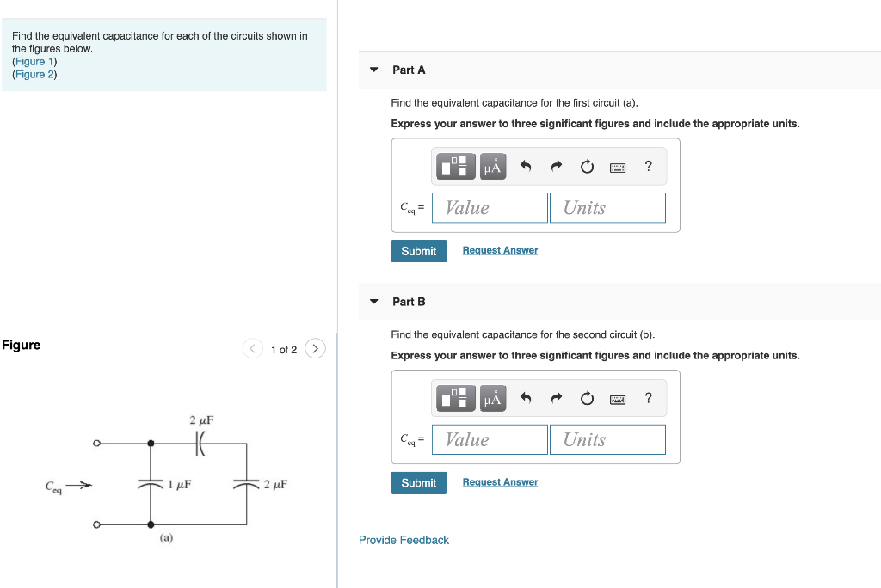Reset the Part A answer field
This screenshot has height=588, width=881.
[x=586, y=166]
